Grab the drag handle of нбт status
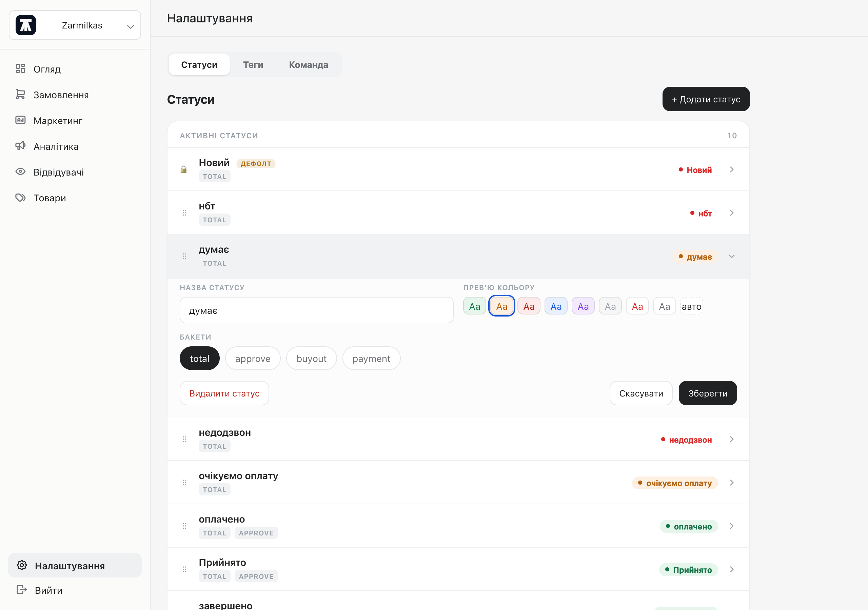 pyautogui.click(x=184, y=213)
